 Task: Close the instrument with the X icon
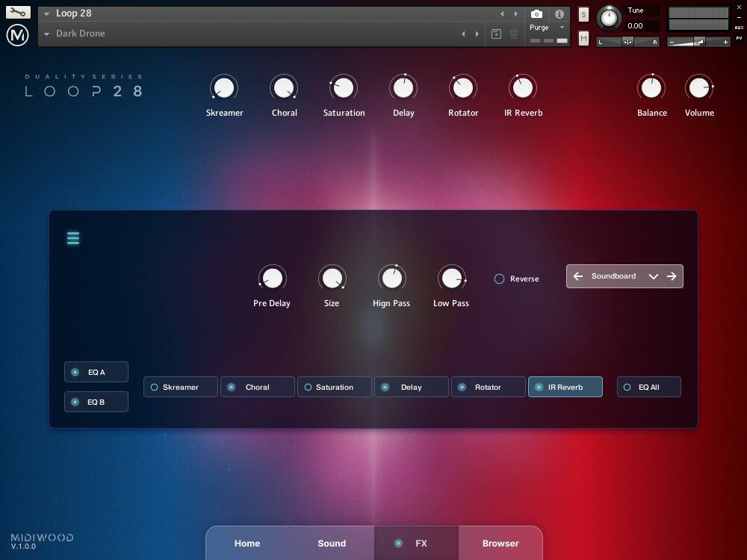coord(739,7)
